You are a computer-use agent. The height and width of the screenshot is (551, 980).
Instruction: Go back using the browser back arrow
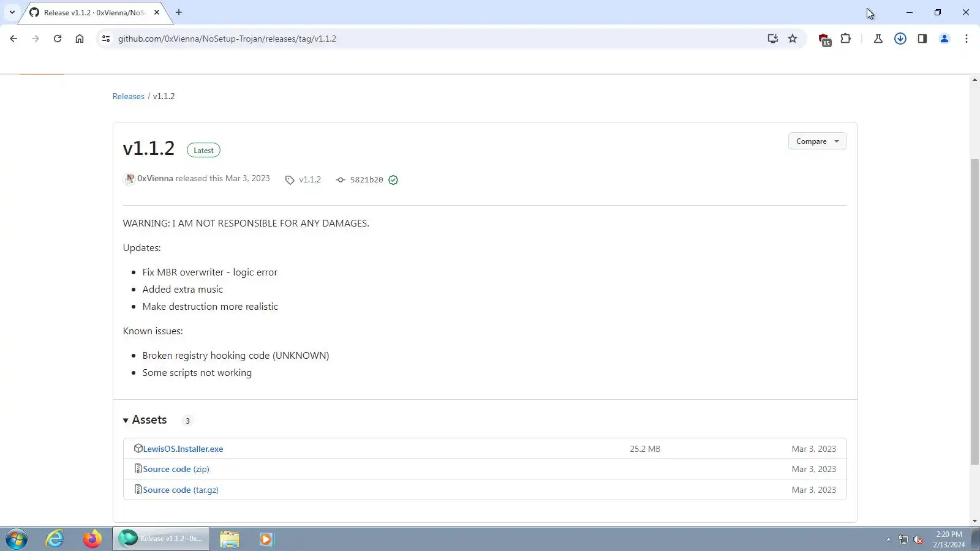13,39
